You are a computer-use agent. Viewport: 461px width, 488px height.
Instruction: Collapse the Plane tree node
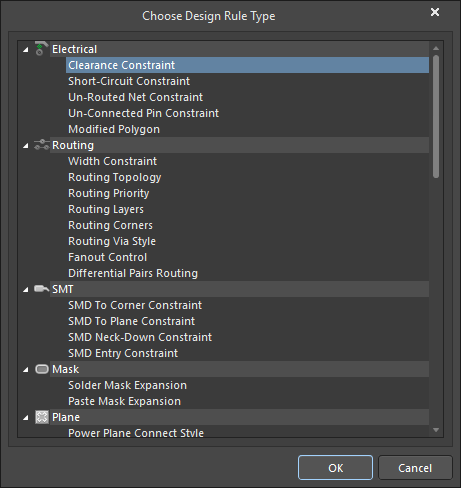[26, 418]
